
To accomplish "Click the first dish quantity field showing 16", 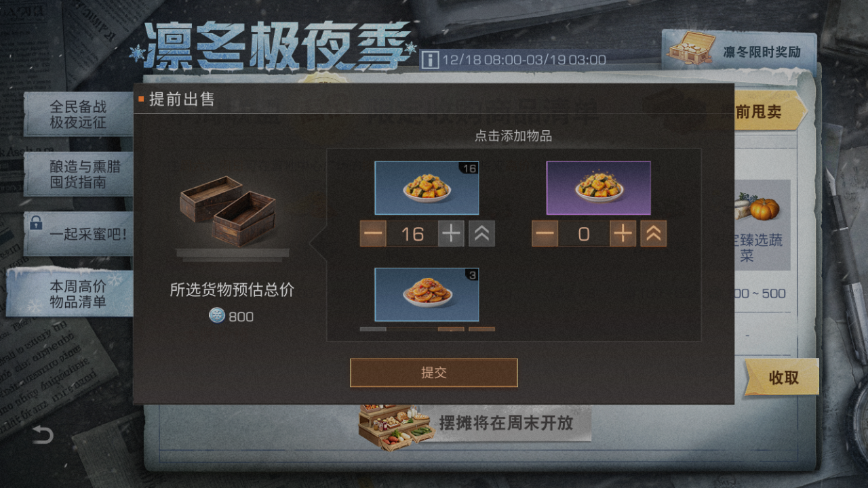I will click(412, 234).
